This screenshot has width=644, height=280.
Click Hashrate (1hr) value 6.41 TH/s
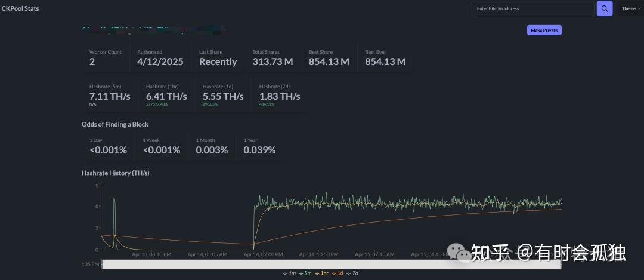166,96
